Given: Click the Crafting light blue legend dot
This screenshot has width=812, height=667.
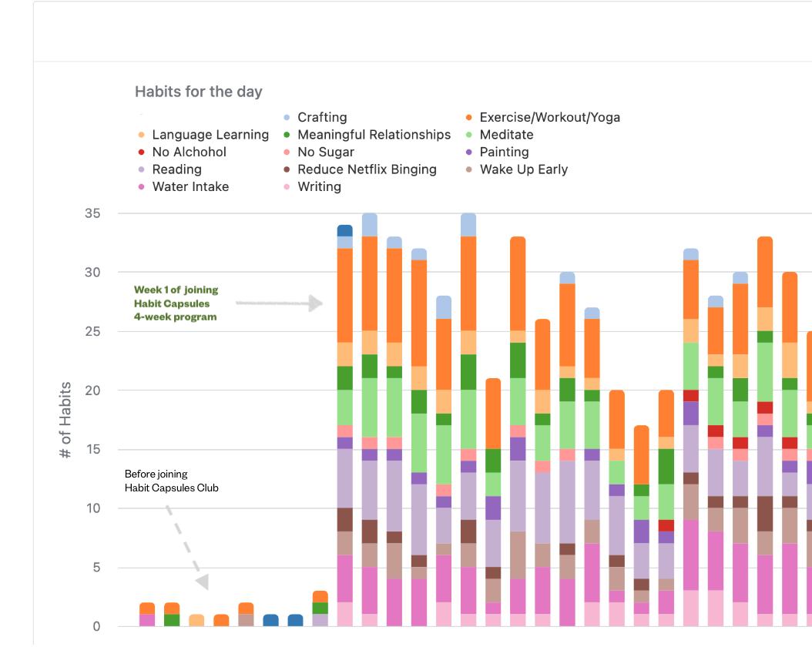Looking at the screenshot, I should click(287, 118).
